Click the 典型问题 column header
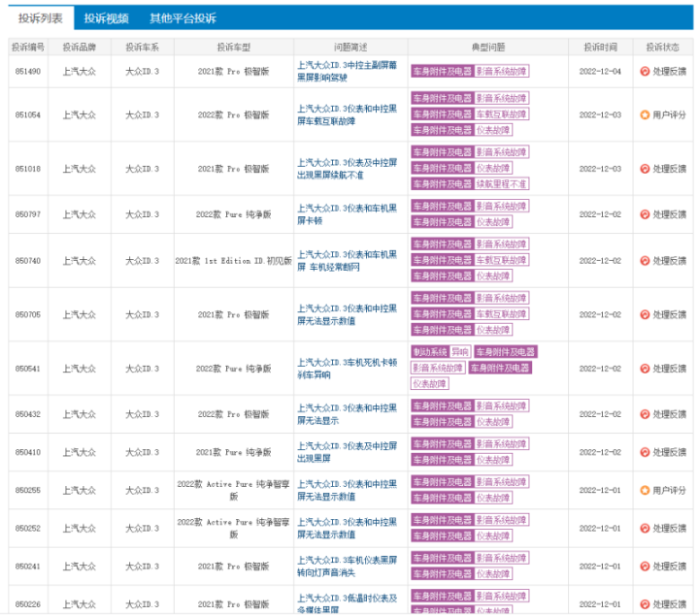Image resolution: width=699 pixels, height=616 pixels. tap(488, 48)
